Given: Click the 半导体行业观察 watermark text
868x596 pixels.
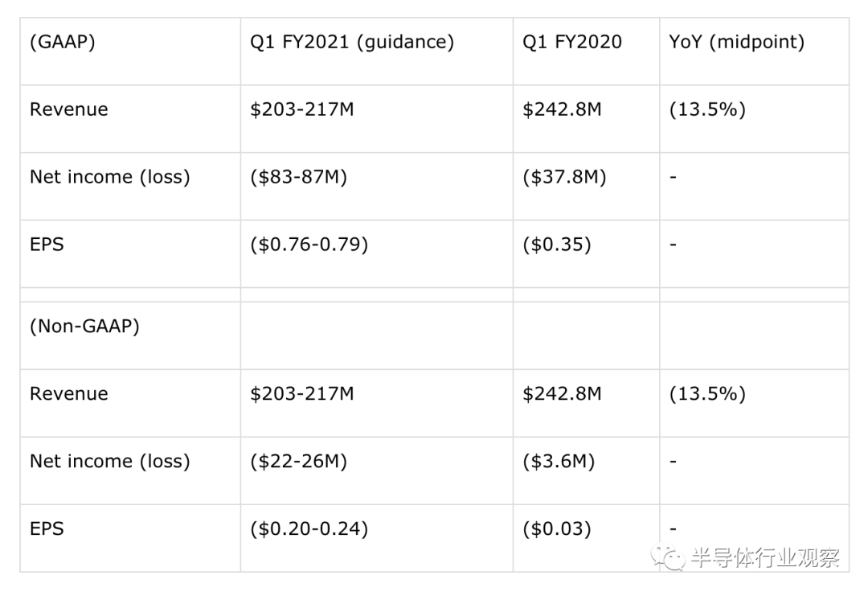Looking at the screenshot, I should point(766,557).
